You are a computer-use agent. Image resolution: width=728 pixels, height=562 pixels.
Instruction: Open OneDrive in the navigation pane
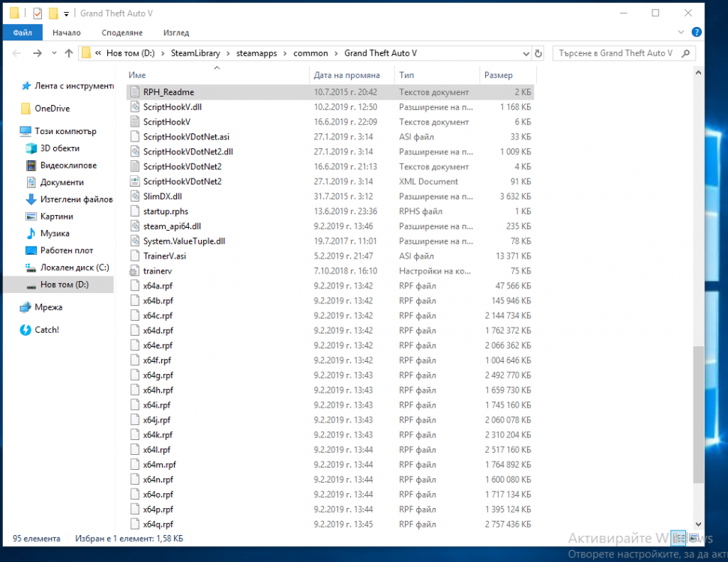coord(52,109)
